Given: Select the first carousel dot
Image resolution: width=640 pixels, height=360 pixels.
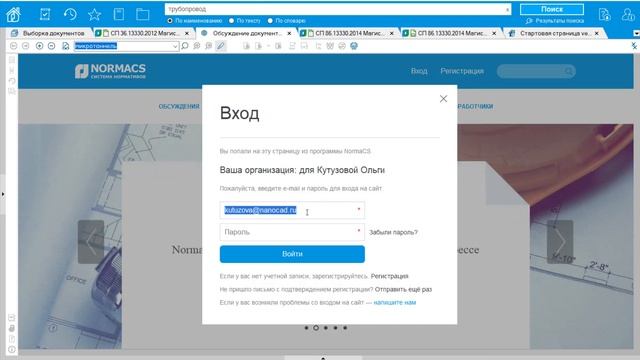Looking at the screenshot, I should 306,328.
